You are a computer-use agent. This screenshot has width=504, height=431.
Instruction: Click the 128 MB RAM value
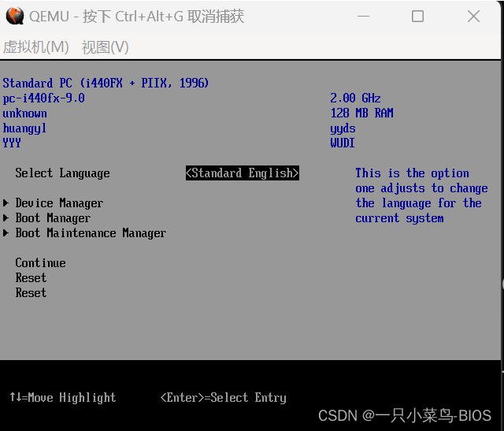point(362,113)
